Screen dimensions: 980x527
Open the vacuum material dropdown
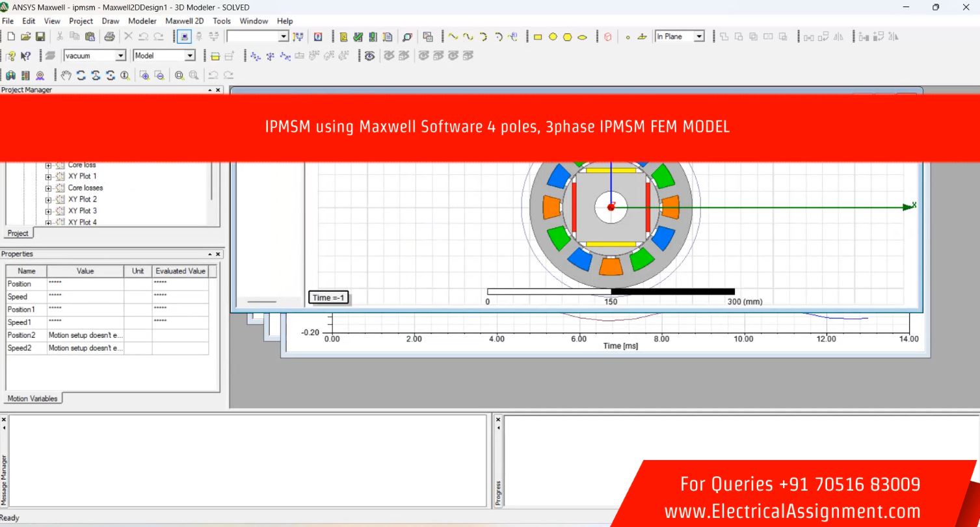120,56
